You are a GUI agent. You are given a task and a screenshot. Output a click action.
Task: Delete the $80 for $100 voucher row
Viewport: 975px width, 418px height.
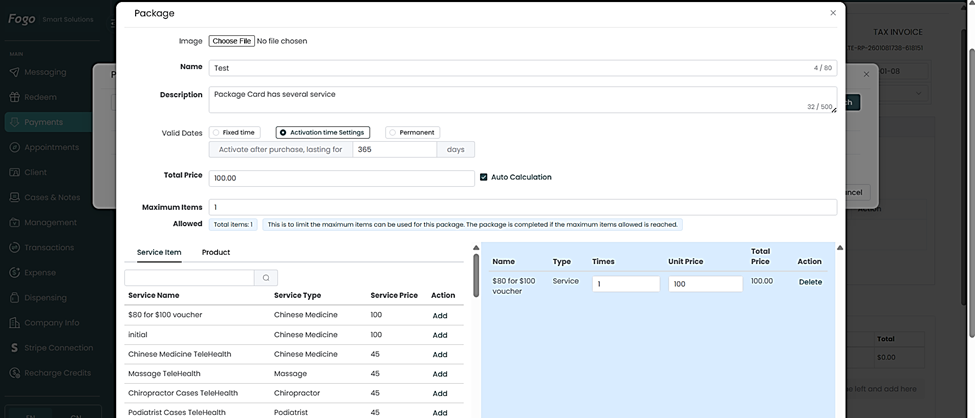coord(810,282)
